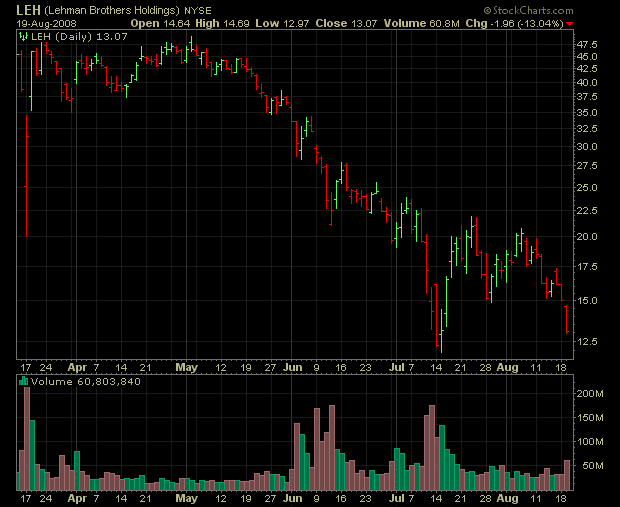This screenshot has height=507, width=620.
Task: Click Jun on the price chart date axis
Action: pyautogui.click(x=293, y=367)
